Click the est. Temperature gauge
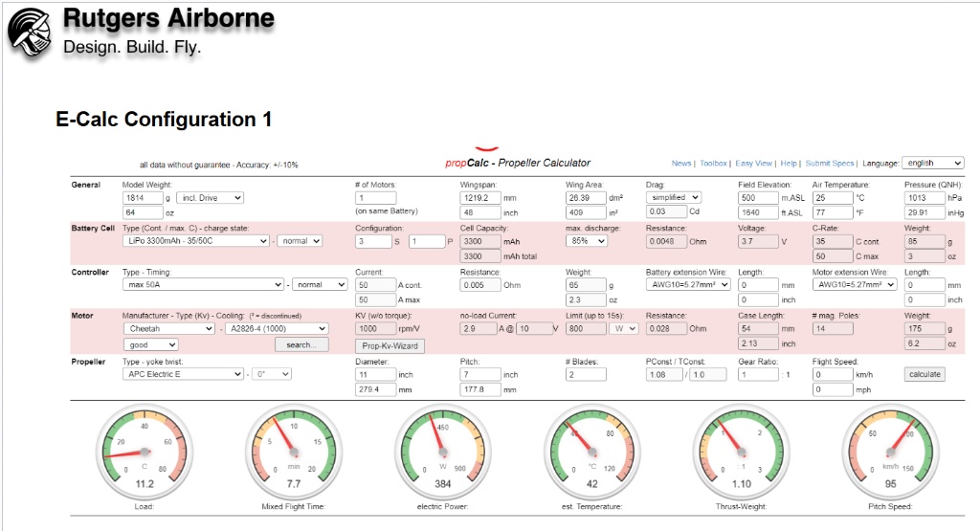The width and height of the screenshot is (980, 531). (591, 451)
